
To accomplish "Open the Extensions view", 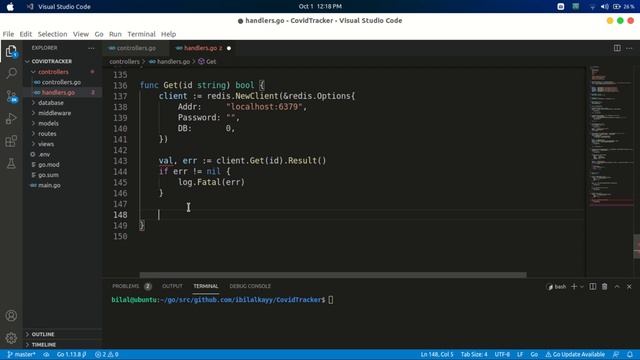I will click(x=11, y=141).
